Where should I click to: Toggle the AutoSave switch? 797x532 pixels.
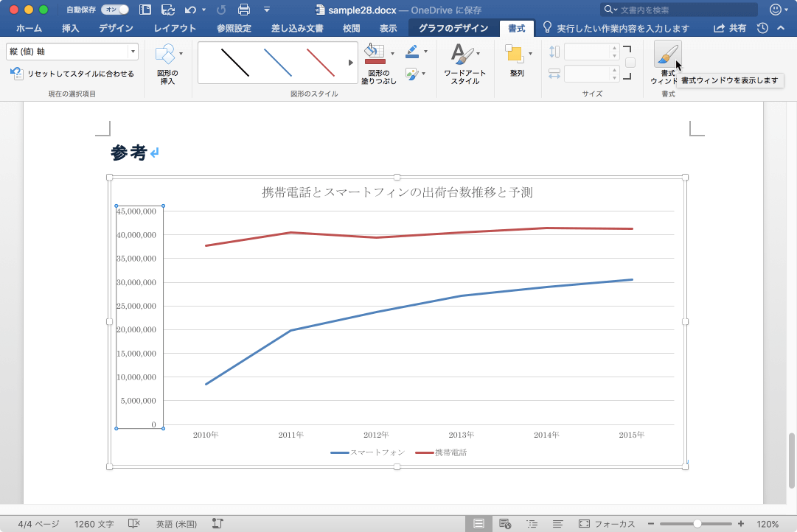(114, 10)
